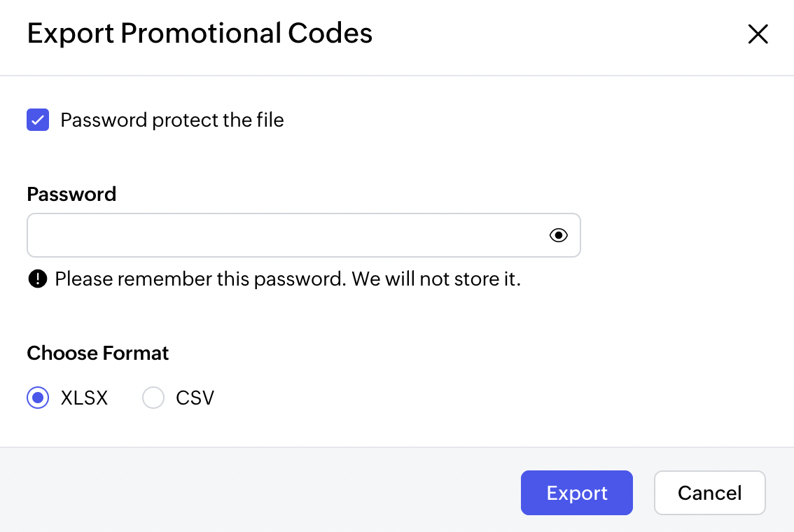Screen dimensions: 794x532
Task: Click the blue dot inside XLSX radio
Action: 38,398
